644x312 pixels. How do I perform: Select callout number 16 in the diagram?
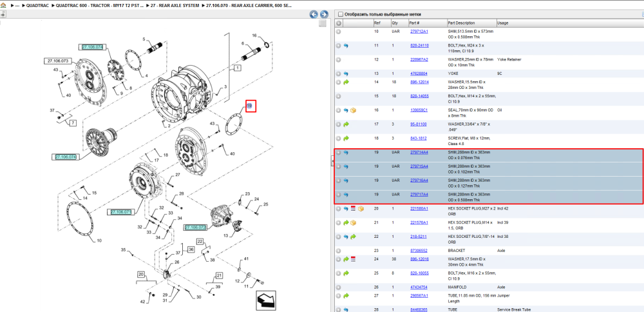(x=254, y=35)
